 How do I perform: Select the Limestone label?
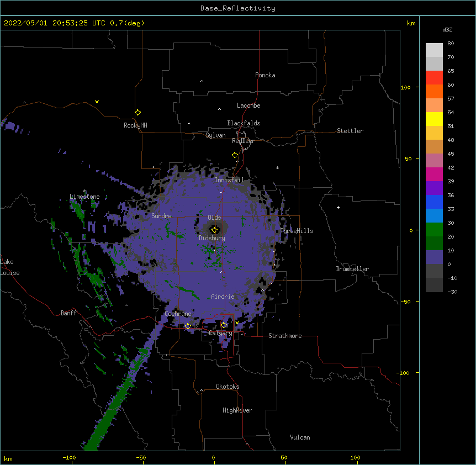click(84, 197)
